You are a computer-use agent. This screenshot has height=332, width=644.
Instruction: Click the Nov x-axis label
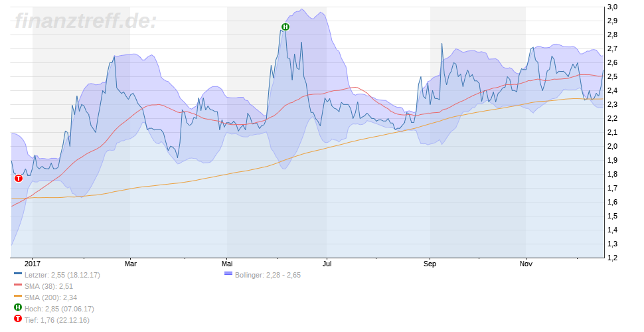pyautogui.click(x=526, y=263)
